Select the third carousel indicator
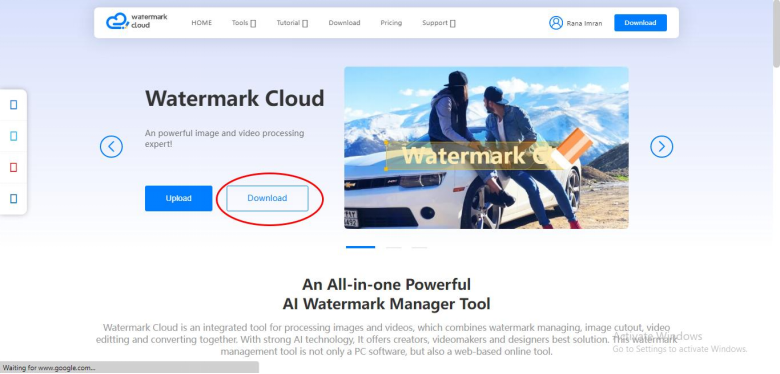 tap(419, 247)
